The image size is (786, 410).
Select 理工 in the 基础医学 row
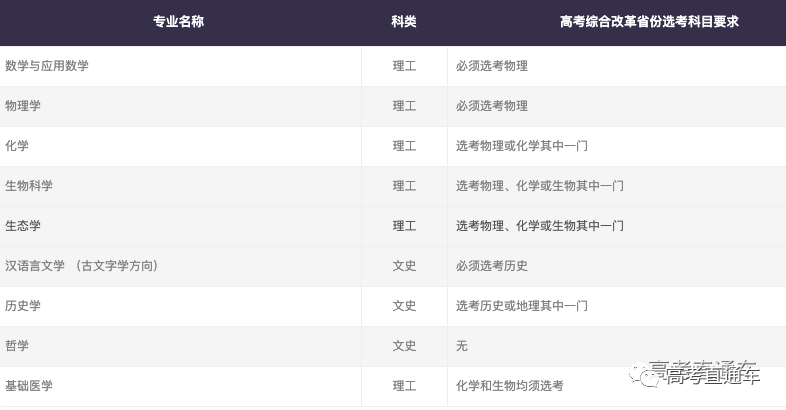click(405, 386)
